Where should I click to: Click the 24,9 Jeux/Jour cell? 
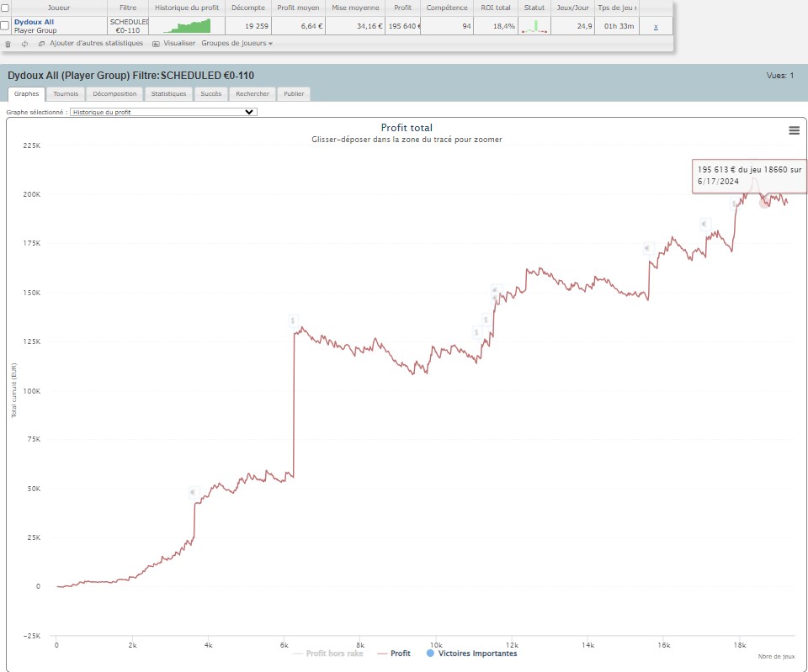tap(572, 26)
